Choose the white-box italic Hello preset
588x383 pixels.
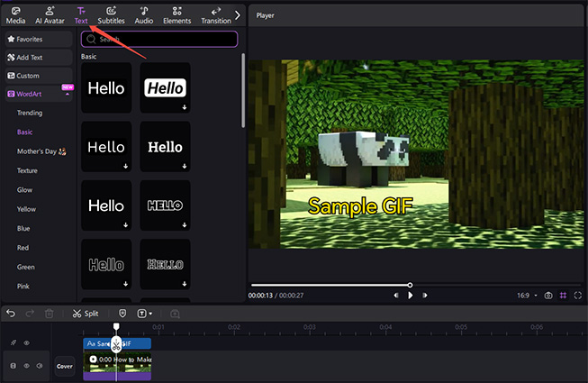click(165, 87)
